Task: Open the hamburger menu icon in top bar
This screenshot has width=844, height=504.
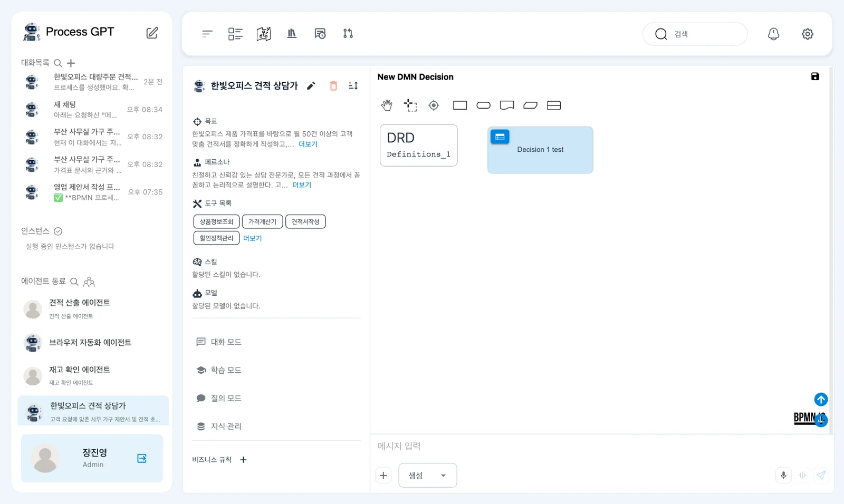Action: coord(207,34)
